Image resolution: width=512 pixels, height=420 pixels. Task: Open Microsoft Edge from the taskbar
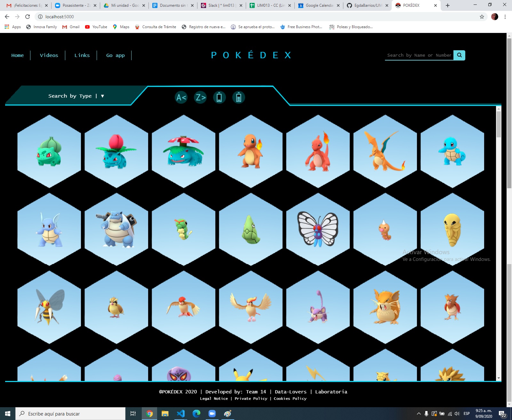point(196,414)
